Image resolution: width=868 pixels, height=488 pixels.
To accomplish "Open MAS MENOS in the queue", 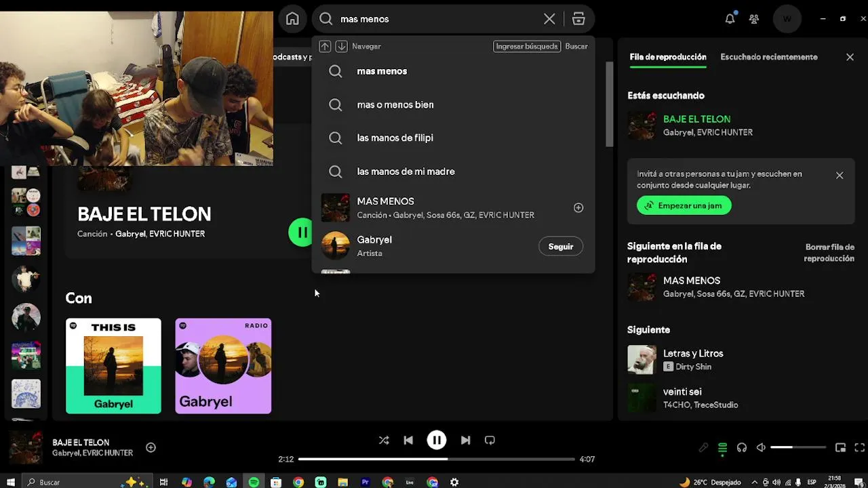I will 741,287.
